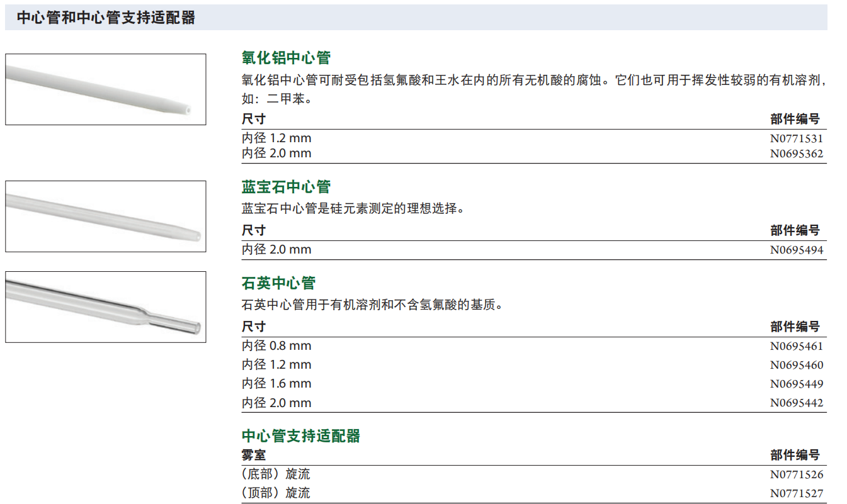Click the 雾室 column header

pos(254,455)
